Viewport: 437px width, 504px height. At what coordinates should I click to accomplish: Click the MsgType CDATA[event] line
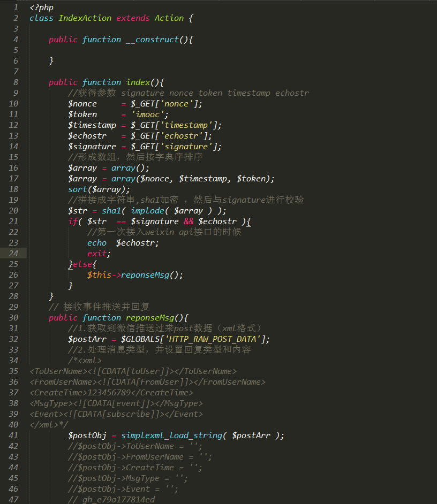click(x=116, y=403)
